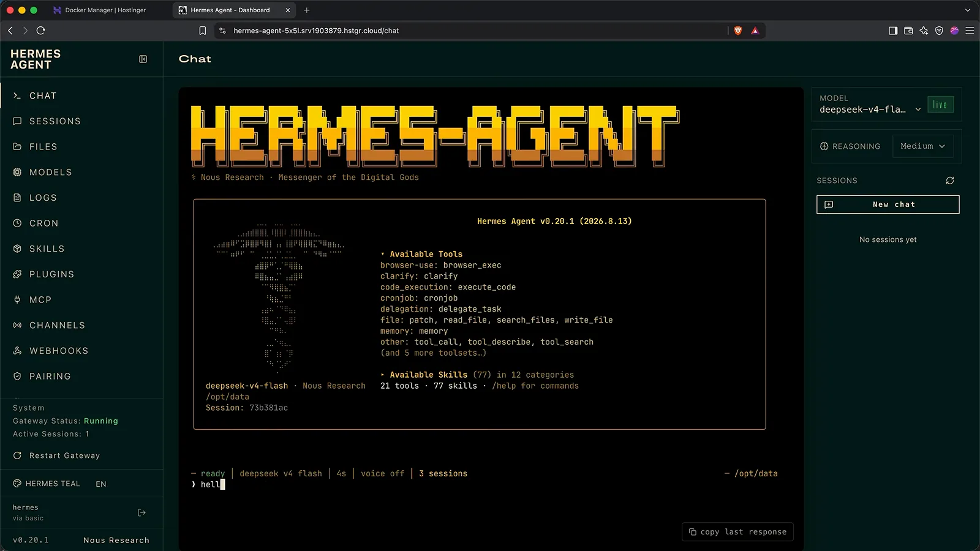Click the 'Gateway Status: Running' text
The height and width of the screenshot is (551, 980).
coord(66,421)
